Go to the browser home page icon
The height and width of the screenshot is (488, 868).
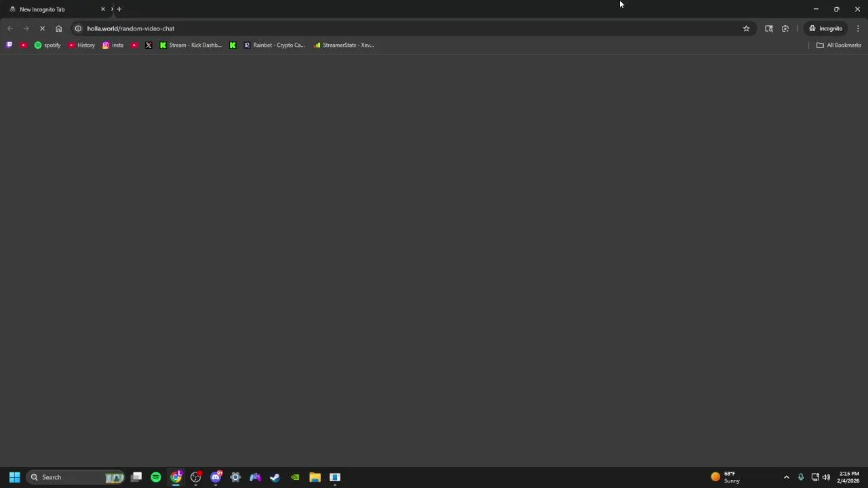pyautogui.click(x=59, y=28)
